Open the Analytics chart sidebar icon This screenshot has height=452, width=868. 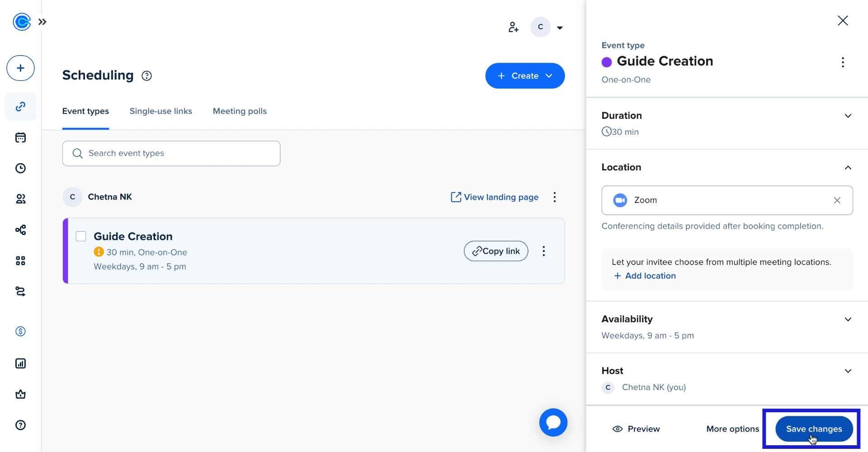(20, 363)
